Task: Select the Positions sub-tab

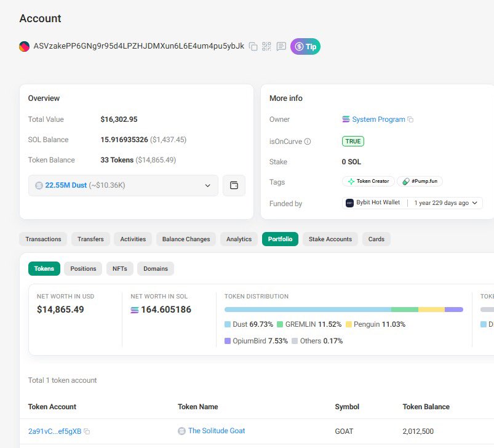Action: pyautogui.click(x=83, y=269)
